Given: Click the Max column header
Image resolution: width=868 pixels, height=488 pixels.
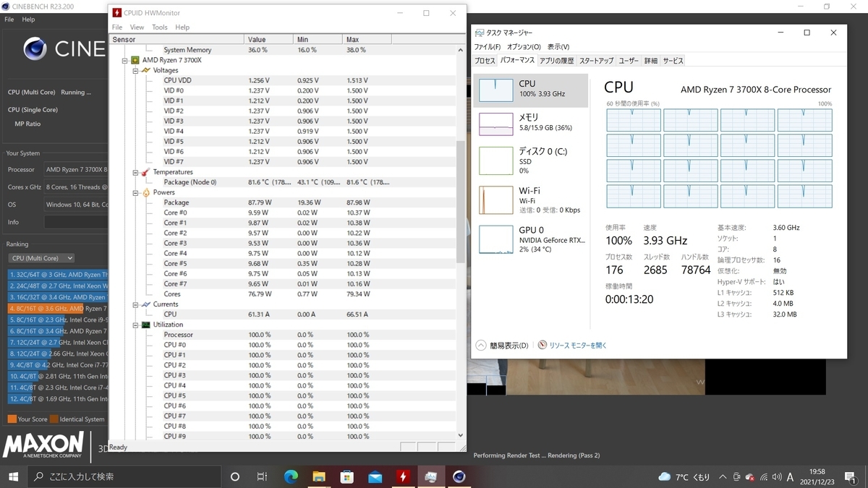Looking at the screenshot, I should pos(368,40).
